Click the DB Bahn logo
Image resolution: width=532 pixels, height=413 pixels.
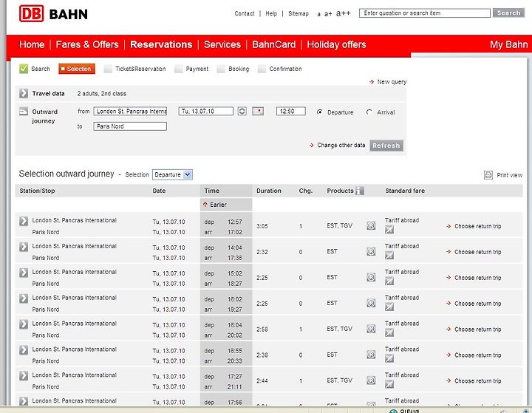(x=53, y=13)
